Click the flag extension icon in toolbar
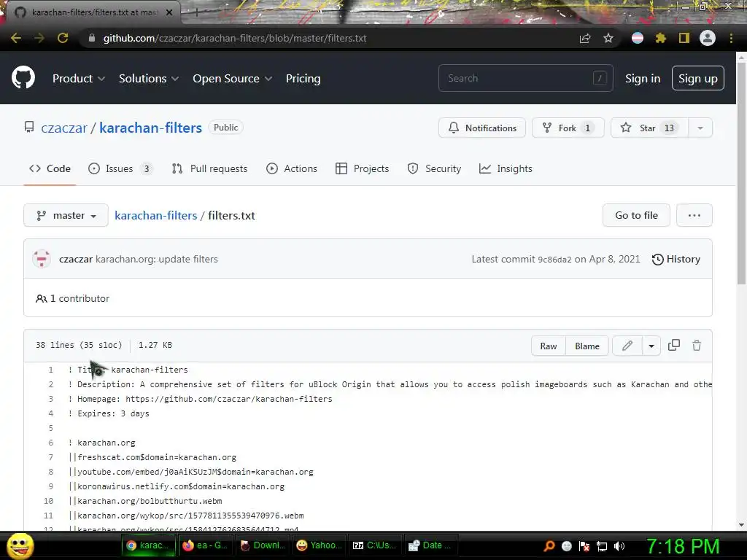This screenshot has width=747, height=560. pos(638,38)
